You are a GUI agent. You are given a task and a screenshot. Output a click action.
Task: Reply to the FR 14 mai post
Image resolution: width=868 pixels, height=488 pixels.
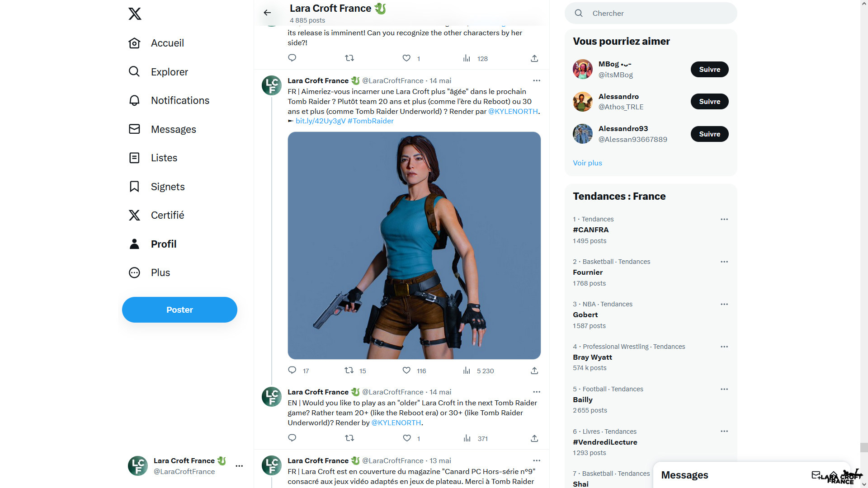pyautogui.click(x=292, y=371)
